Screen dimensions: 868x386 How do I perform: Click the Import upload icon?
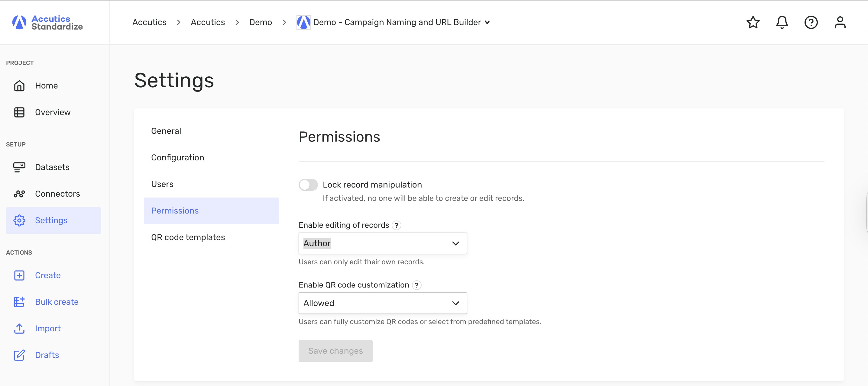pos(19,328)
